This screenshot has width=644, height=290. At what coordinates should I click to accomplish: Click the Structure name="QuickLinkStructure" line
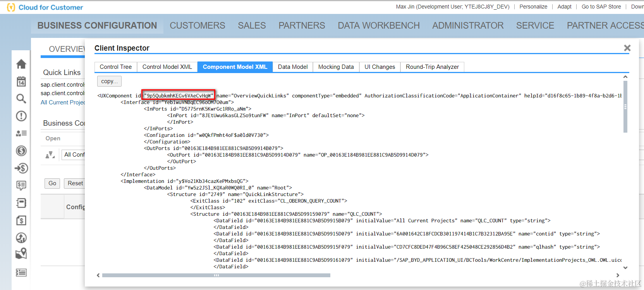[x=235, y=194]
